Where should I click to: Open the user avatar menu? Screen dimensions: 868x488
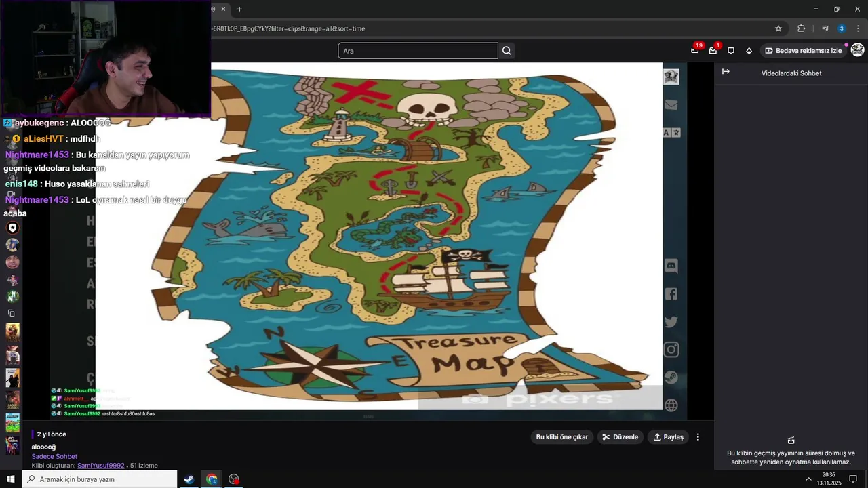(x=857, y=50)
